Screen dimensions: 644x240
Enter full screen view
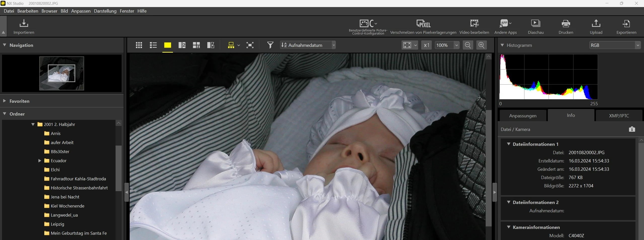pyautogui.click(x=250, y=45)
